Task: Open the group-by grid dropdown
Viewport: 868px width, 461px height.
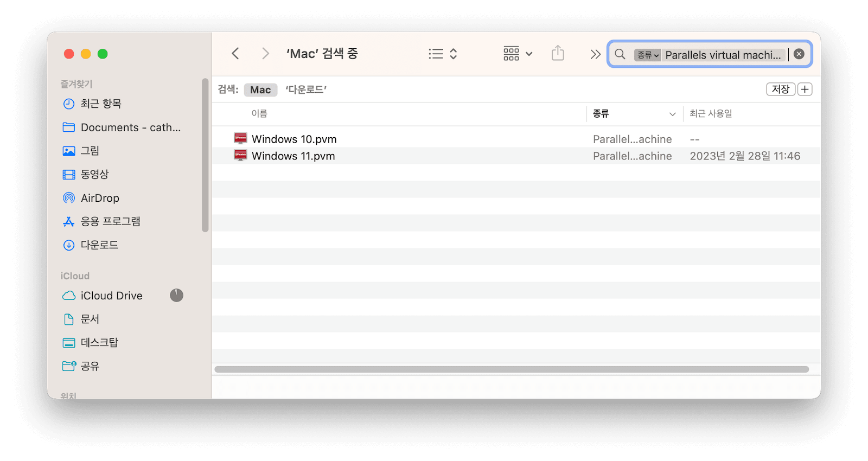Action: coord(518,54)
